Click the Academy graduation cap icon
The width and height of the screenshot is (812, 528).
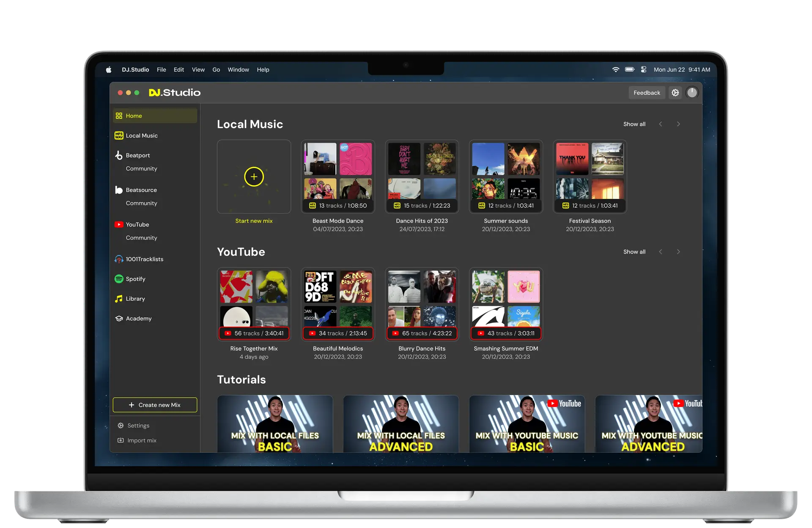coord(119,319)
